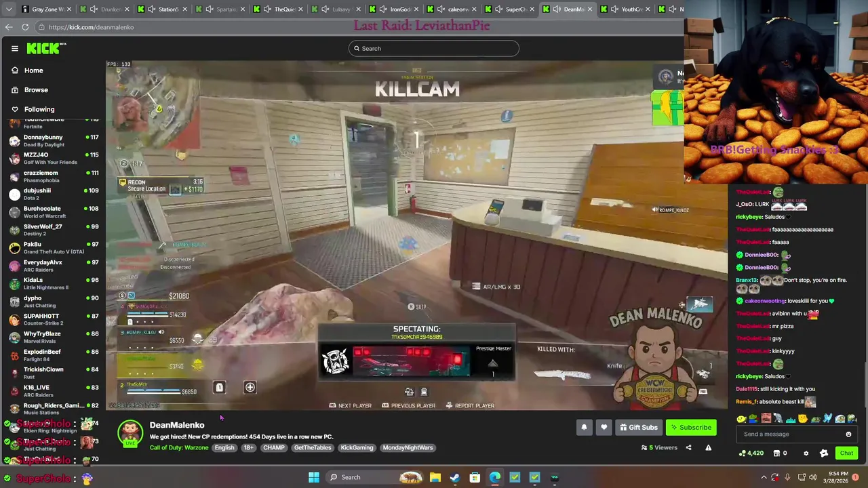Unmute the DeanMalenko tab speaker icon

click(557, 9)
